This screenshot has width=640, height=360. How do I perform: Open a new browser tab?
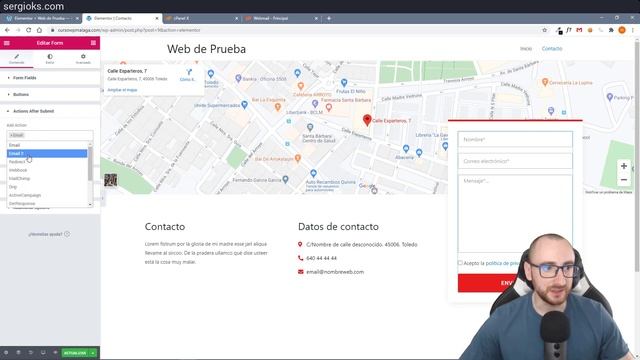tap(329, 18)
